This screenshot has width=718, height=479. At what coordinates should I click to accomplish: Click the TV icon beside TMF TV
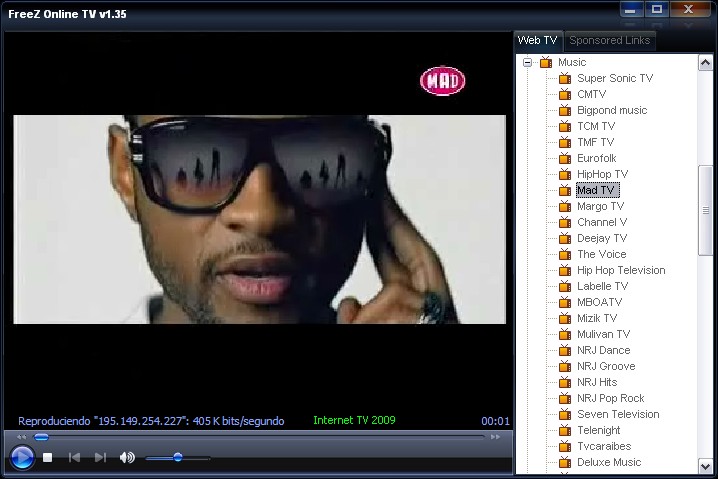tap(565, 142)
